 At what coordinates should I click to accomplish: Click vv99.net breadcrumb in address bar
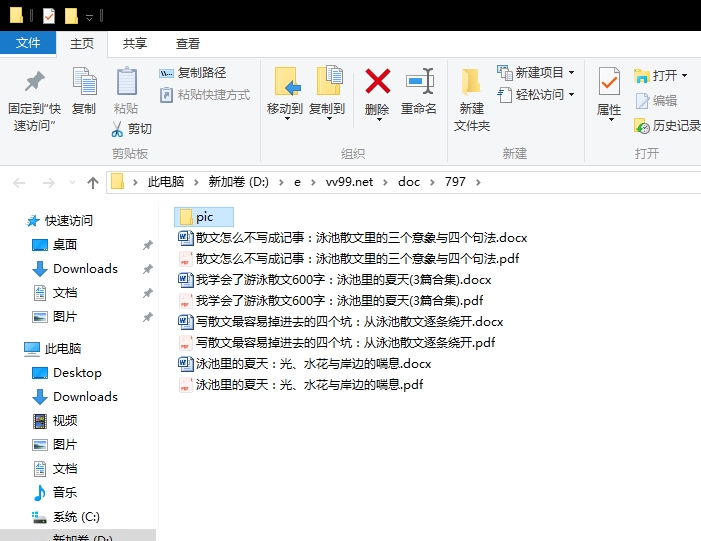click(x=349, y=182)
